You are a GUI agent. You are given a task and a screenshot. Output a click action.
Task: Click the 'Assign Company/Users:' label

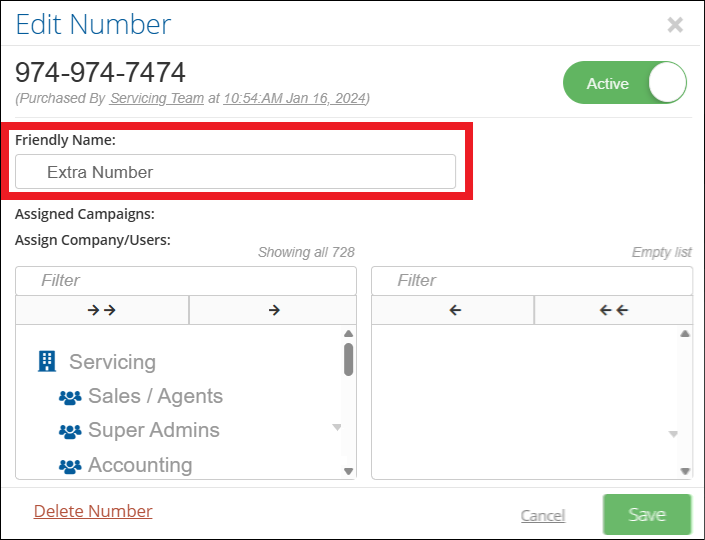click(93, 240)
